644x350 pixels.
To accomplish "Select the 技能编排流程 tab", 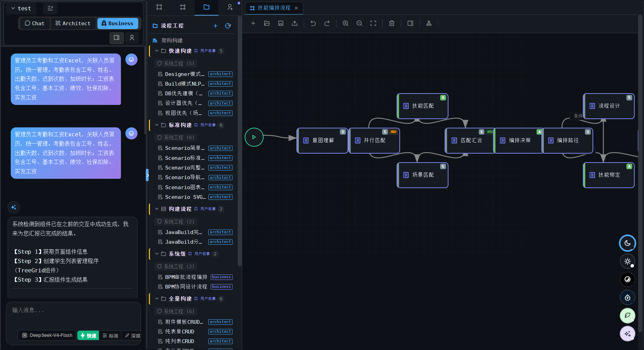I will tap(274, 8).
